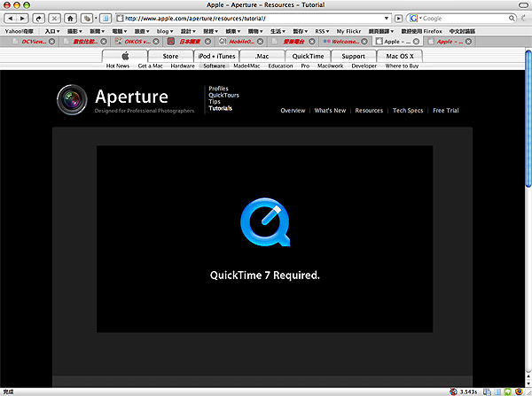532x396 pixels.
Task: Open the My Flickr bookmark
Action: pyautogui.click(x=348, y=31)
